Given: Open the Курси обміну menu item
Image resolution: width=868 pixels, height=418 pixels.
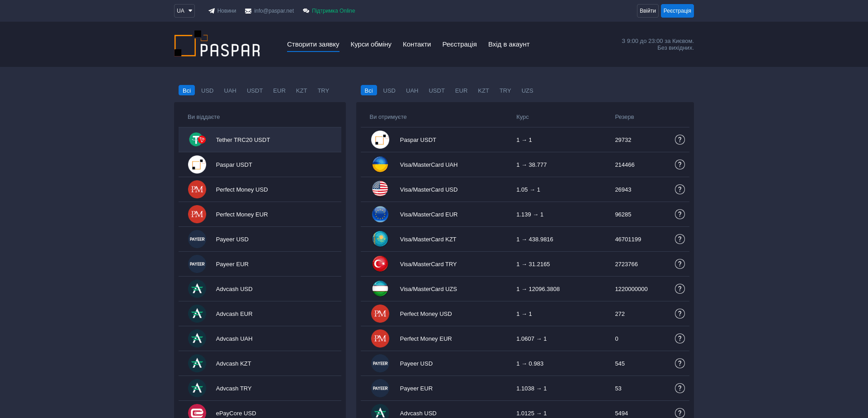Looking at the screenshot, I should click(371, 44).
